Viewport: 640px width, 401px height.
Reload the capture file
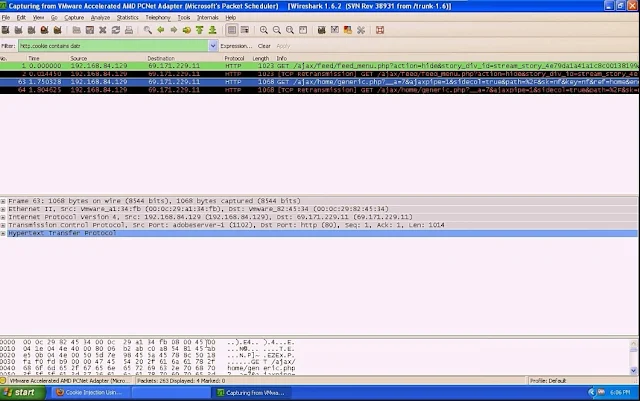[x=116, y=30]
